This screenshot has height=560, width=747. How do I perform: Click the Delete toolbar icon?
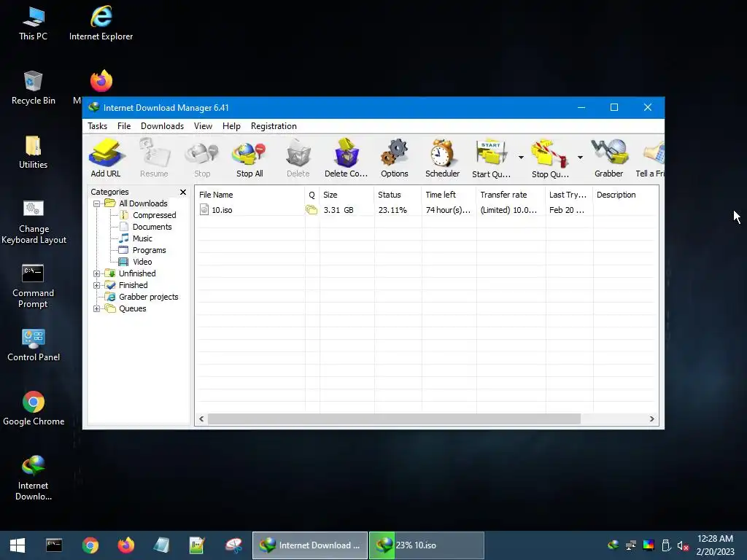point(298,158)
